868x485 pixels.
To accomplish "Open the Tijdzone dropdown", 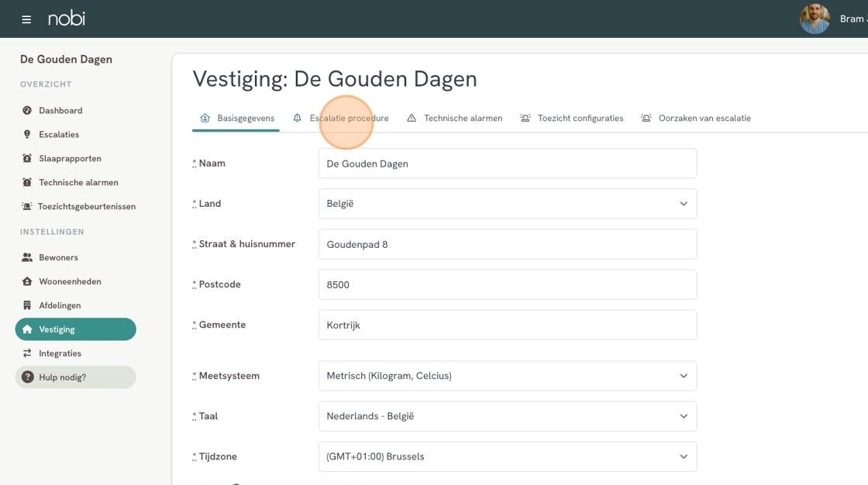I will 507,456.
